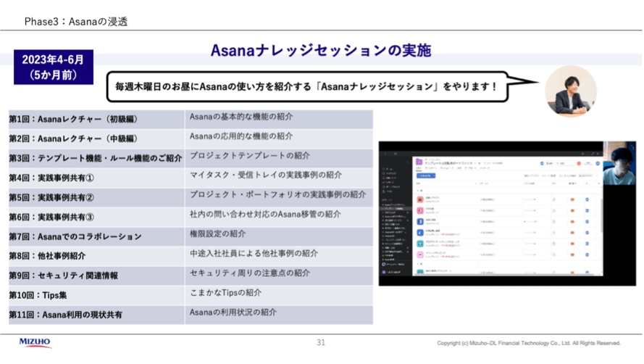
Task: Click the Phase3：Asanaの浸透 header text
Action: (x=76, y=21)
